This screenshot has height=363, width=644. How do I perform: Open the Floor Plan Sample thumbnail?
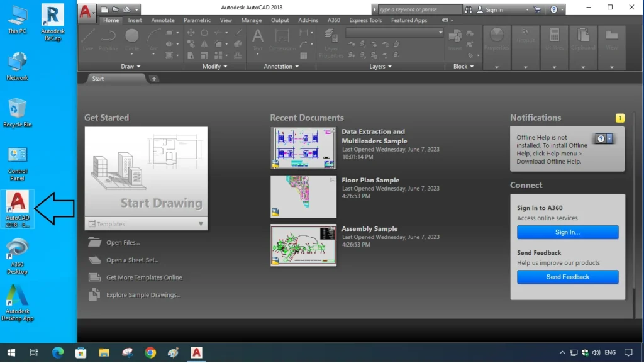303,197
